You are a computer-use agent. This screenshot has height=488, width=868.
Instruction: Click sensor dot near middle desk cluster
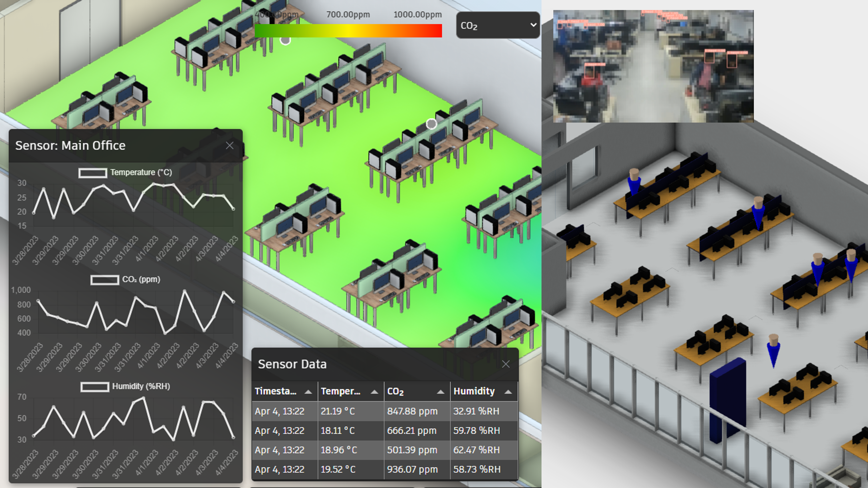tap(431, 124)
